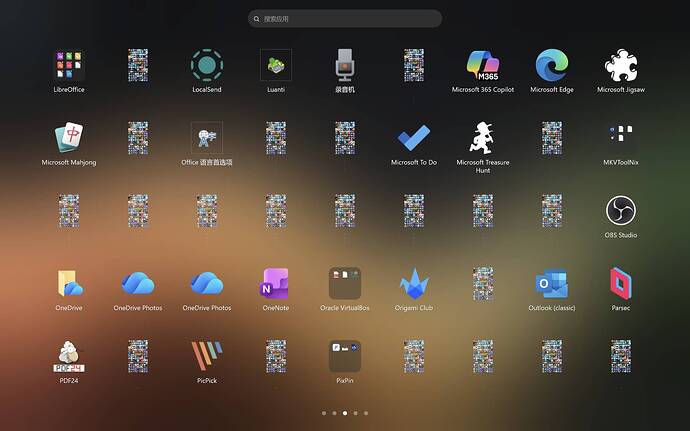Go to the first page dot

pos(324,413)
